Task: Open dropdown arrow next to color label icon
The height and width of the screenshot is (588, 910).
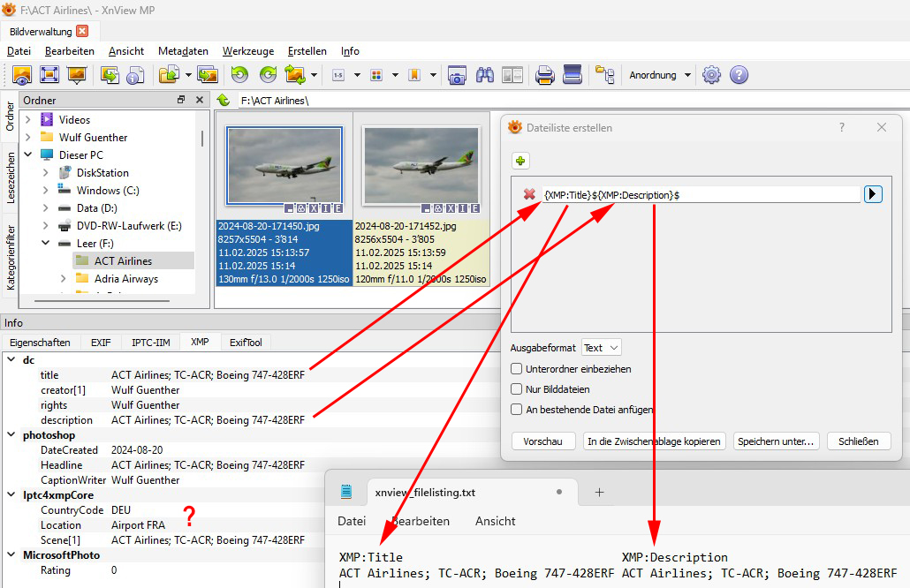Action: click(395, 75)
